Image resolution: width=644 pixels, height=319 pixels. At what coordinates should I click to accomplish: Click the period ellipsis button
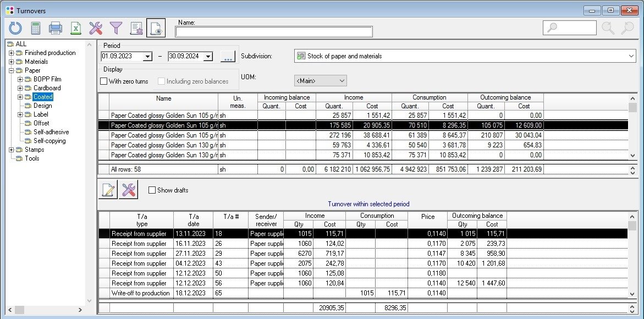[x=228, y=56]
